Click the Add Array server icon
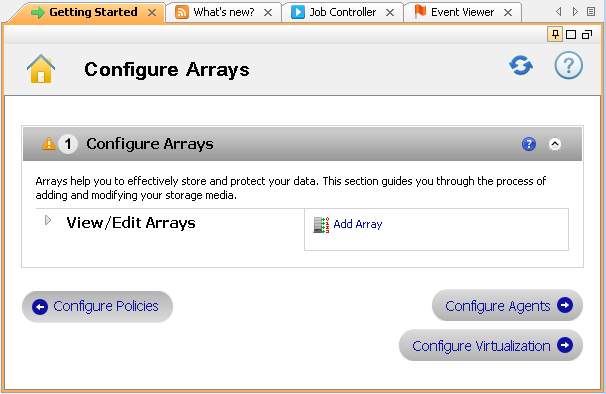 point(321,225)
